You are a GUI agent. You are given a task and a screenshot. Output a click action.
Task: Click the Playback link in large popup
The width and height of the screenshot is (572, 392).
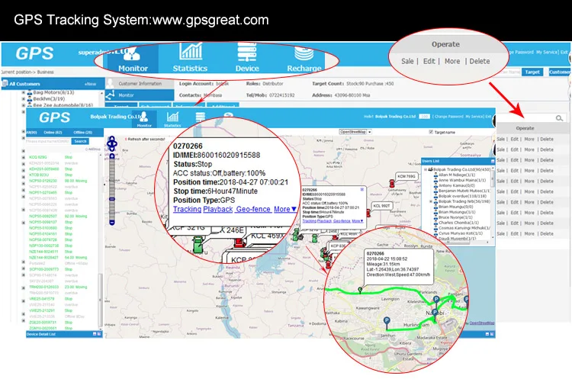217,208
